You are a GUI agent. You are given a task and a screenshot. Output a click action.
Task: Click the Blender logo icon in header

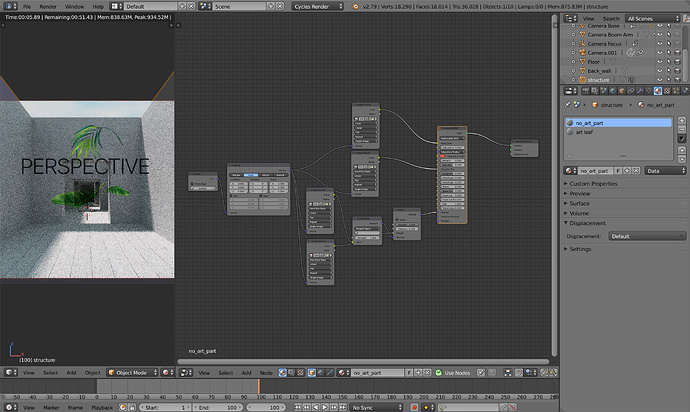[356, 7]
